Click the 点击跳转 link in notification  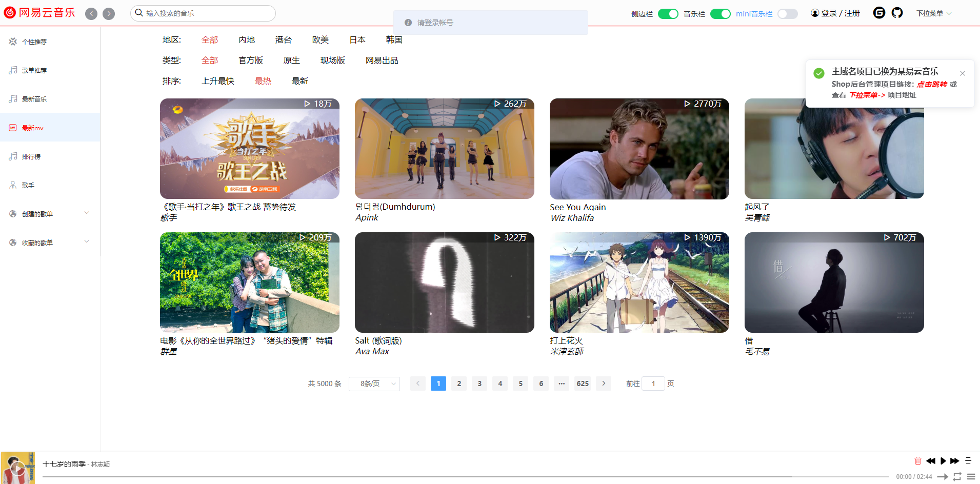[932, 84]
